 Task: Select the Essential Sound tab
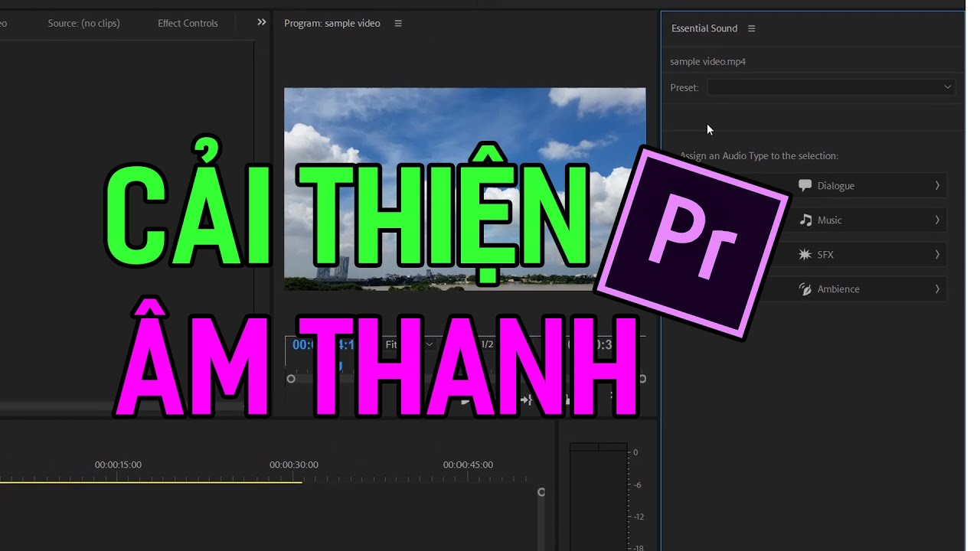click(704, 28)
